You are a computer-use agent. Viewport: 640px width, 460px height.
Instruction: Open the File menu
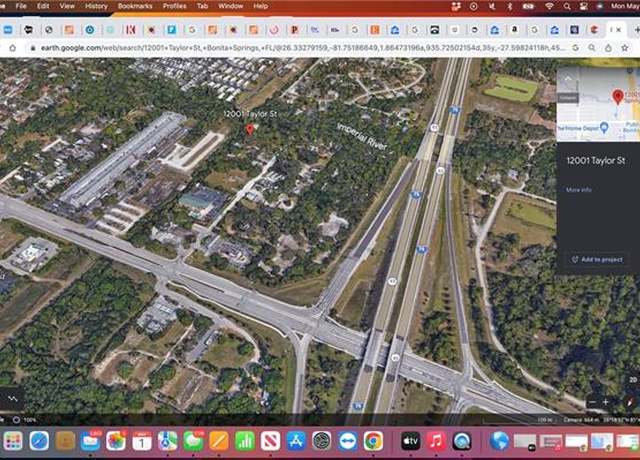[x=21, y=6]
